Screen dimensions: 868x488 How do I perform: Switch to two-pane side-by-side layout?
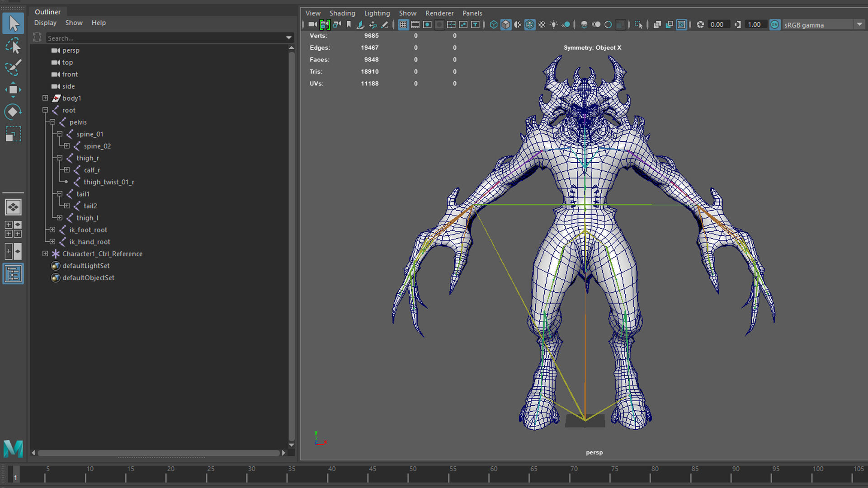13,251
